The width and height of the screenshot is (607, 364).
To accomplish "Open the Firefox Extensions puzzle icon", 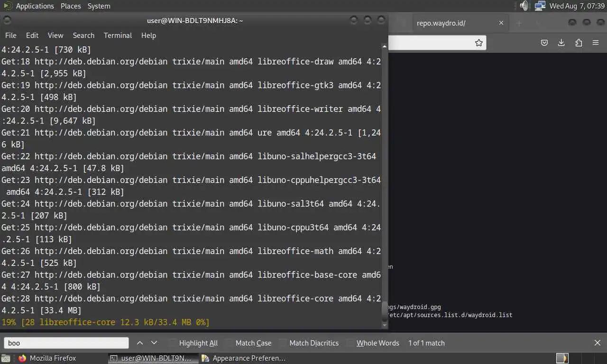I will pos(579,43).
